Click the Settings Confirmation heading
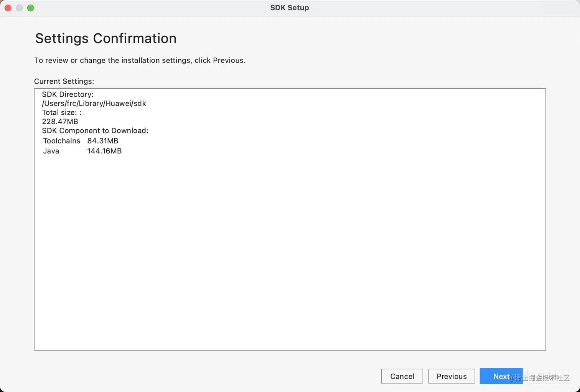This screenshot has width=580, height=392. coord(106,38)
